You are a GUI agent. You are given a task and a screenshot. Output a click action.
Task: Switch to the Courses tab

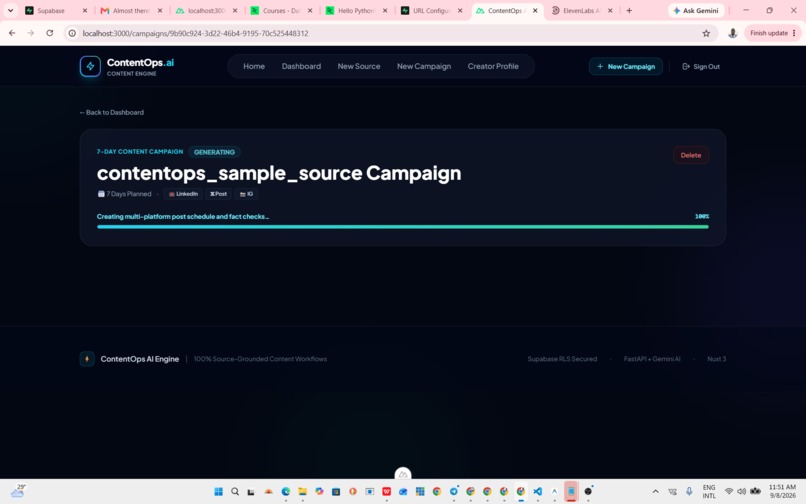[280, 10]
